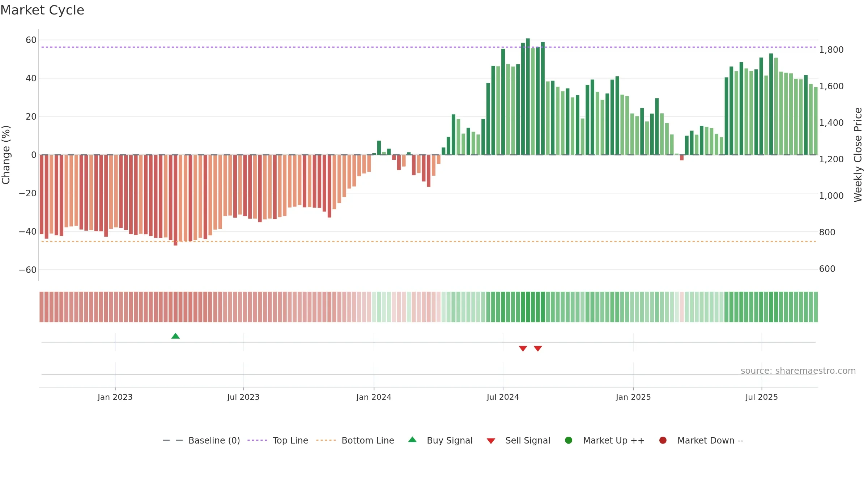Viewport: 868px width, 488px height.
Task: Click the second red Sell Signal triangle marker
Action: click(x=538, y=348)
